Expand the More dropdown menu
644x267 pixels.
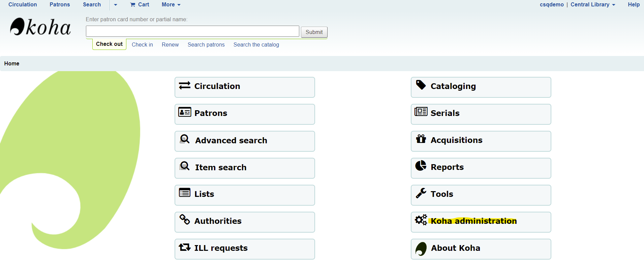pos(171,5)
